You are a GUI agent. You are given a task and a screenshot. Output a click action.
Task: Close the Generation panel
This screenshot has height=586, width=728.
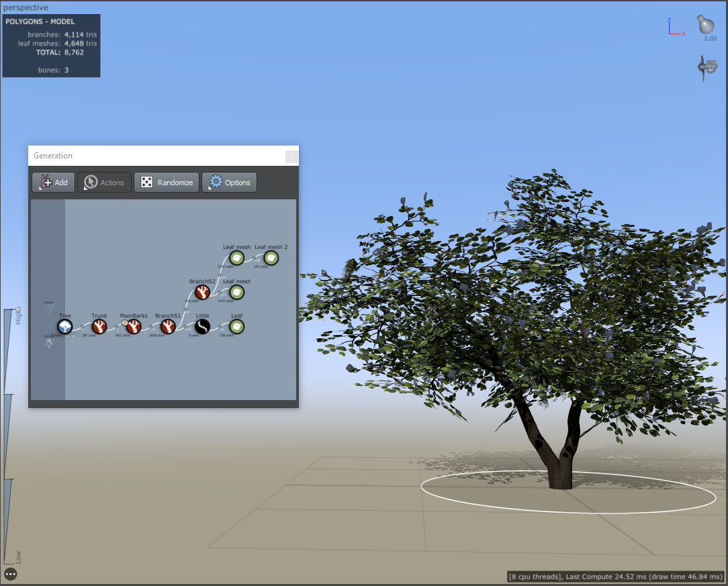point(291,156)
